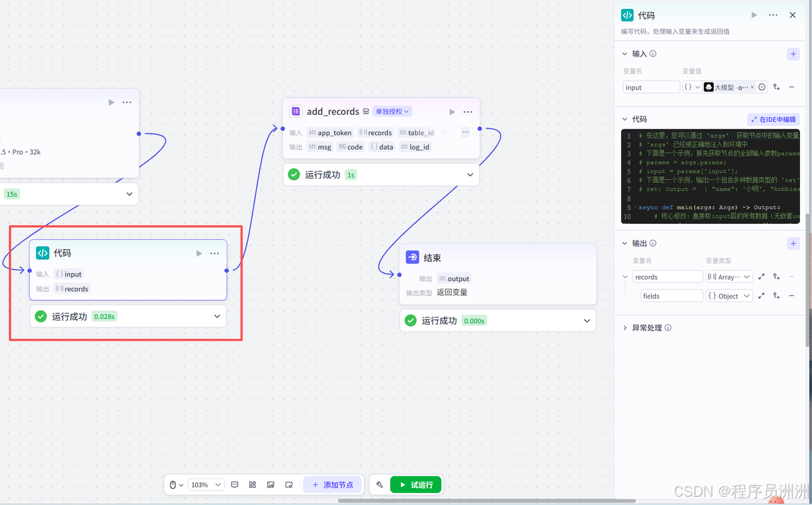Fold the main function in code editor

[x=636, y=207]
